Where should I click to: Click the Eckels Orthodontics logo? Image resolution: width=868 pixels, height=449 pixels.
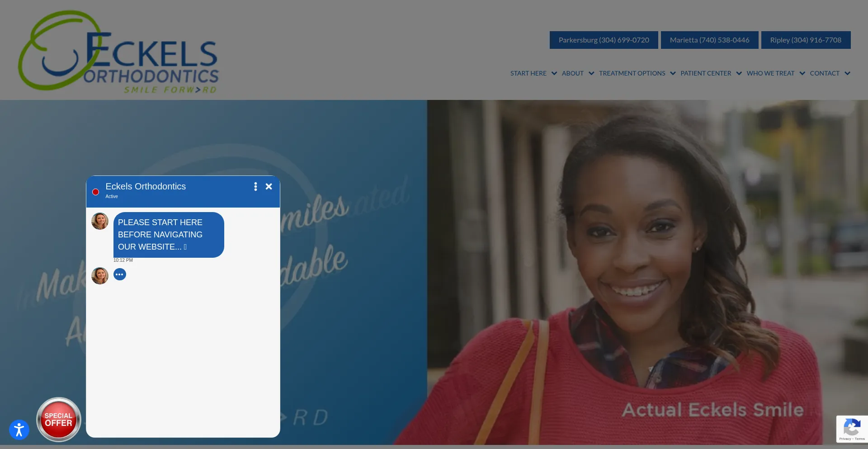(118, 52)
